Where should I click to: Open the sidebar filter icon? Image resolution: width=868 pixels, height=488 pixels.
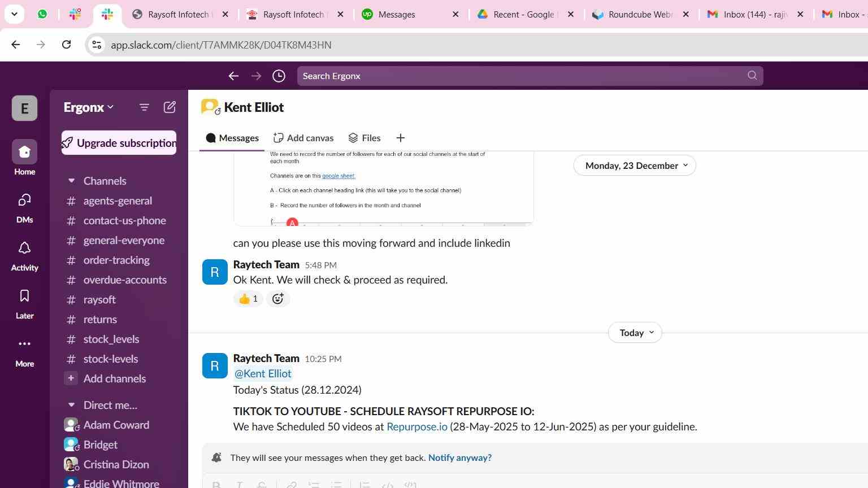tap(144, 107)
